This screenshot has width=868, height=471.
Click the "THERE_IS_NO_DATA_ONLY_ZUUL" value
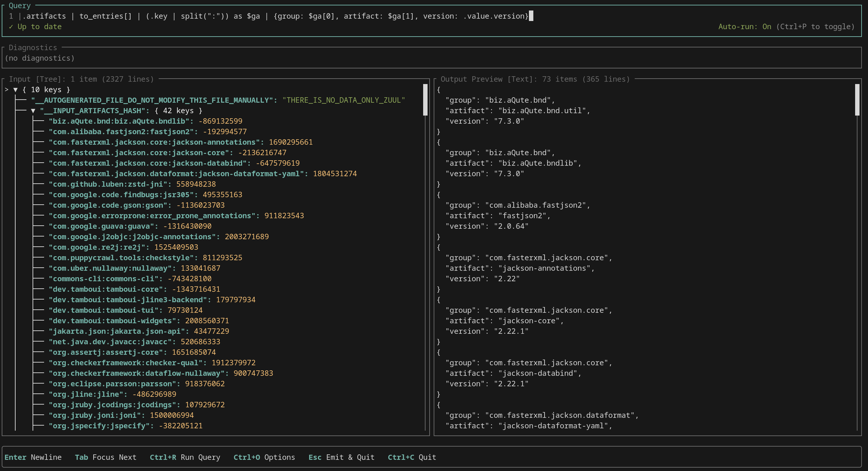click(x=344, y=100)
